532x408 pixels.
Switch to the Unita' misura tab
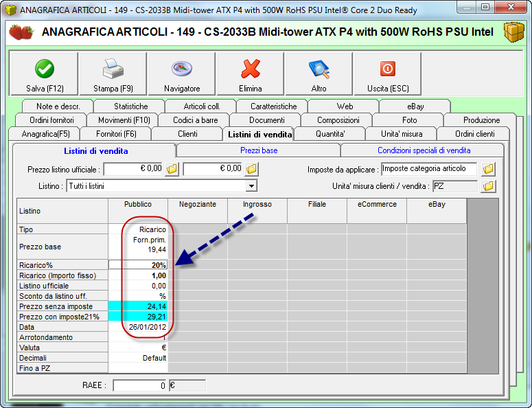coord(402,134)
